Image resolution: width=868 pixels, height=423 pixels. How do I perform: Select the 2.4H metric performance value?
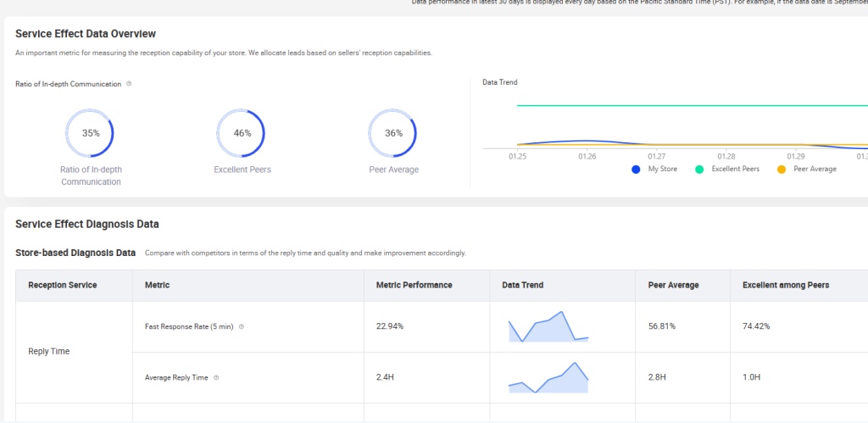[x=385, y=377]
